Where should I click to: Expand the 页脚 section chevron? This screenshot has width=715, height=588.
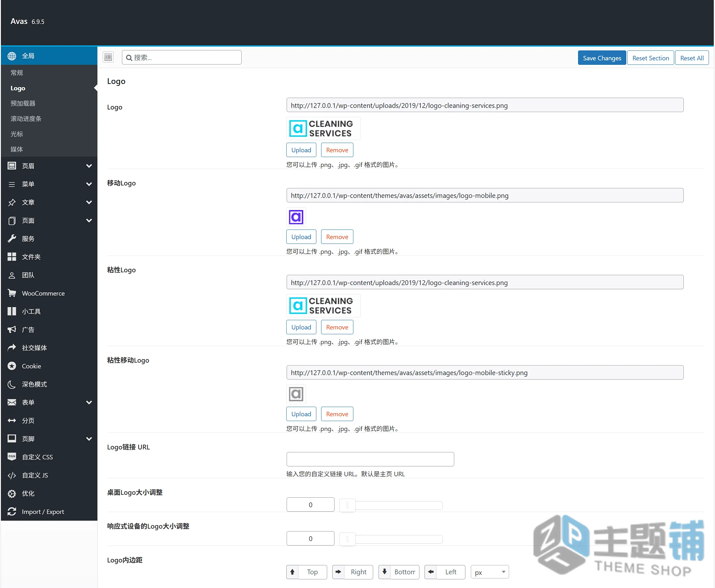(89, 439)
